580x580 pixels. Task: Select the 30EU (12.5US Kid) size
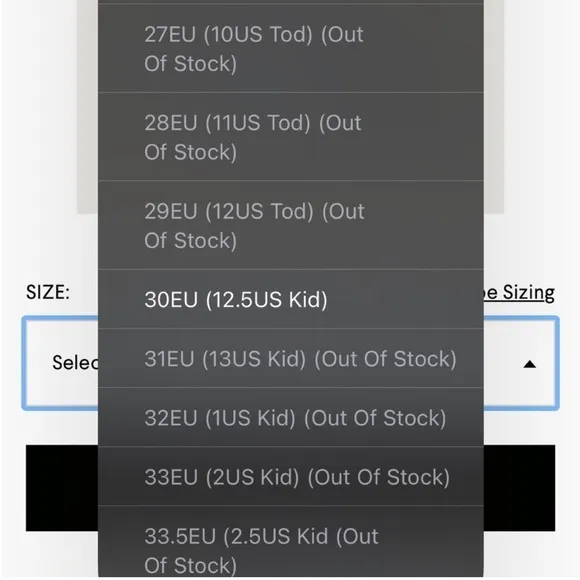pyautogui.click(x=291, y=299)
